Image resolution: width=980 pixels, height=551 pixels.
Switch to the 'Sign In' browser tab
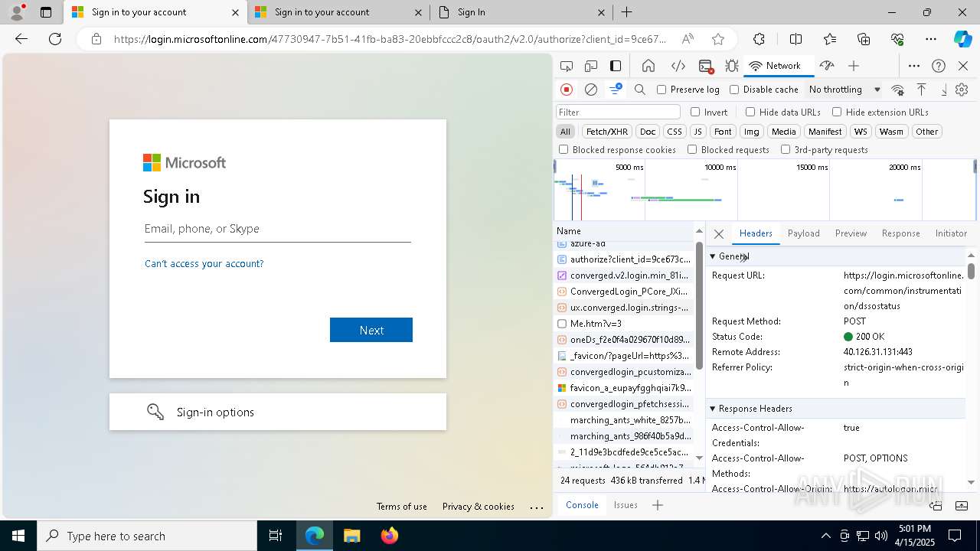pos(521,12)
